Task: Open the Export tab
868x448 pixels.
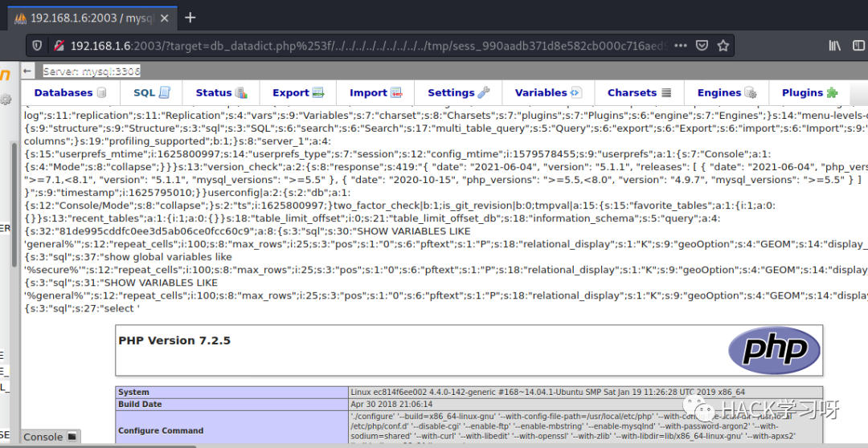Action: tap(298, 93)
